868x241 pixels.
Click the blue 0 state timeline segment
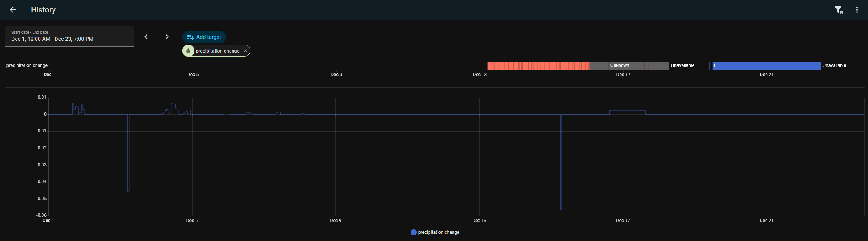(x=767, y=65)
